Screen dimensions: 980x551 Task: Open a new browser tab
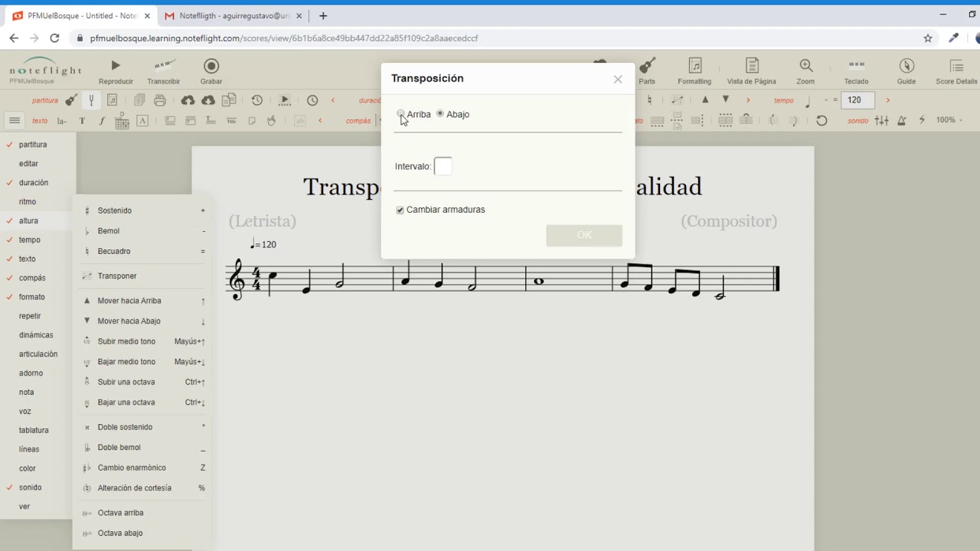(323, 15)
